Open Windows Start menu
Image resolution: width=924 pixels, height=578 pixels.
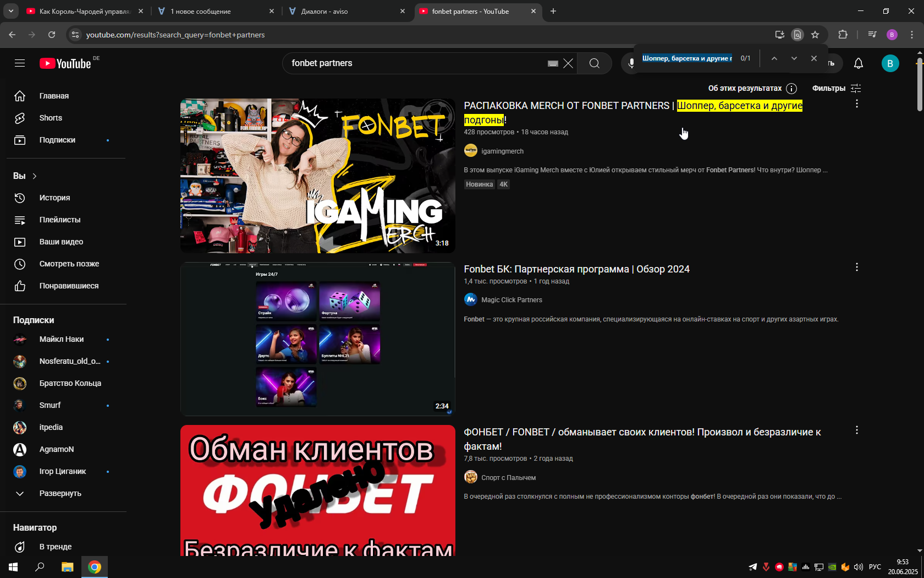[x=13, y=567]
